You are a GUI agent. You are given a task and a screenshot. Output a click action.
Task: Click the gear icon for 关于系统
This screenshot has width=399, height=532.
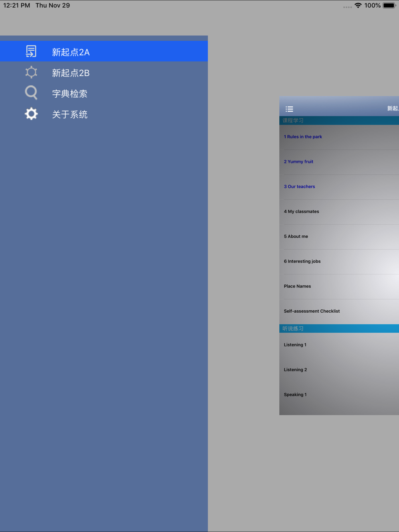[31, 114]
